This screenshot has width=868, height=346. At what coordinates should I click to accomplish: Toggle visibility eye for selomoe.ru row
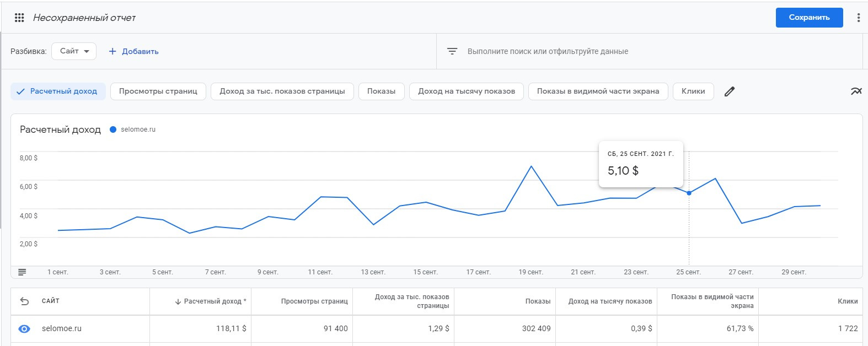[x=24, y=329]
